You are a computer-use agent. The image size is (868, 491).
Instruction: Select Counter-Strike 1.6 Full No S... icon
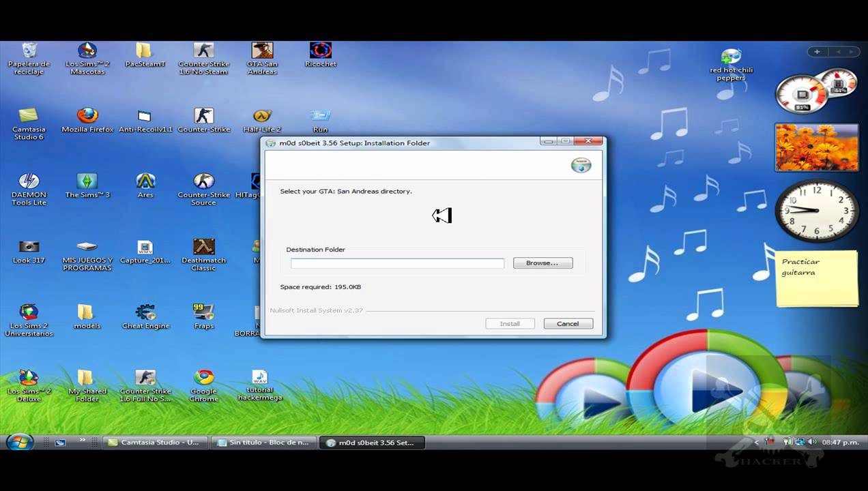[x=145, y=386]
